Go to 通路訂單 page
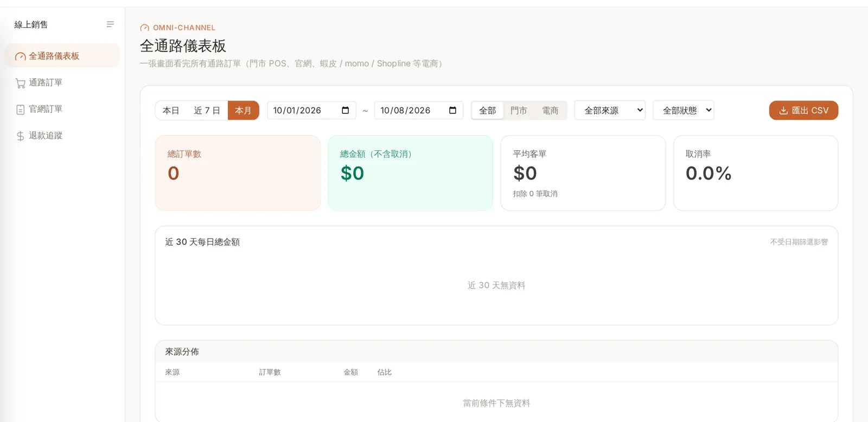Viewport: 868px width, 422px height. tap(62, 82)
